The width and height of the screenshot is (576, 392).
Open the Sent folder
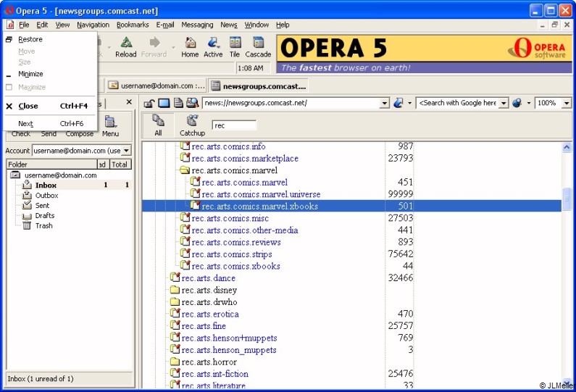pos(42,205)
